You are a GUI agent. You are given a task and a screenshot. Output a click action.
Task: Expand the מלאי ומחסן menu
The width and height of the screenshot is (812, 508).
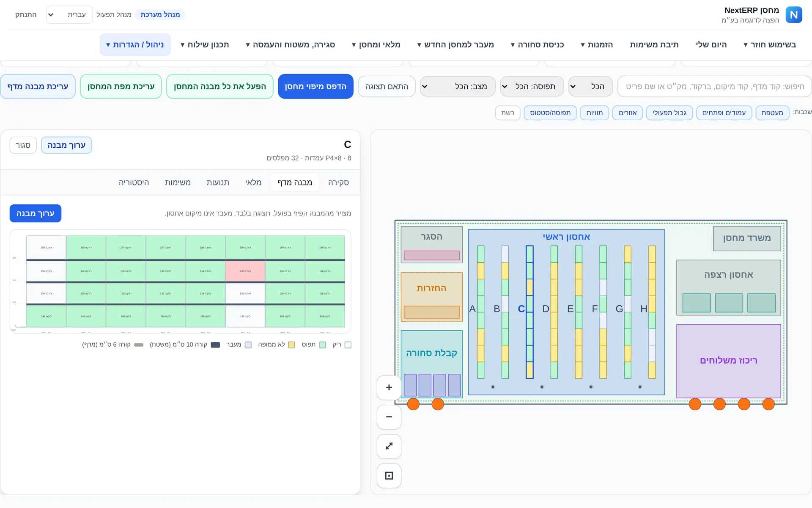(376, 44)
